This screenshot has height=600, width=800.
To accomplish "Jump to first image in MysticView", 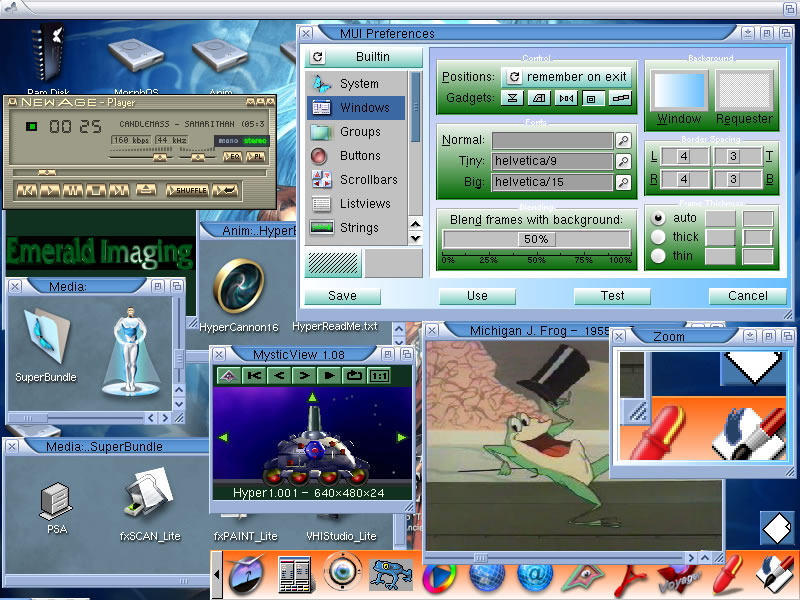I will (x=254, y=376).
